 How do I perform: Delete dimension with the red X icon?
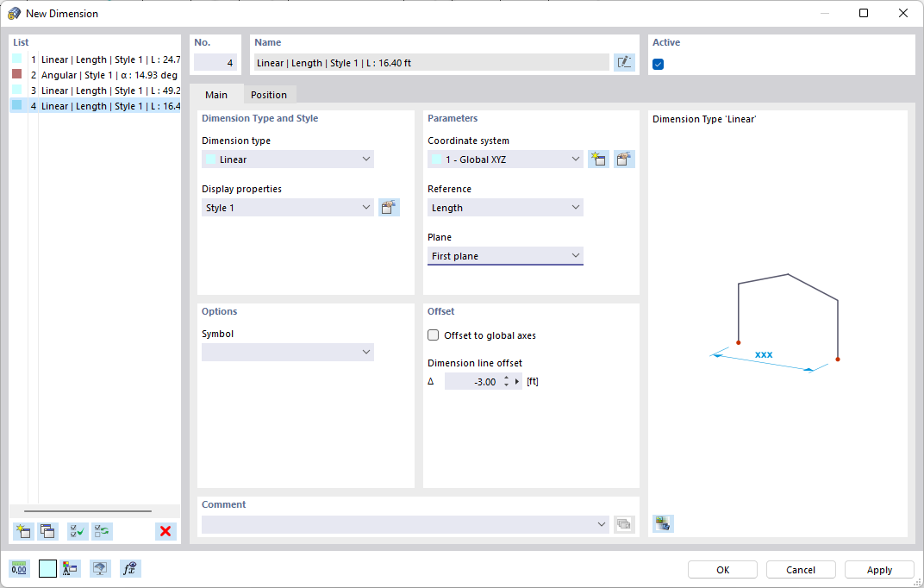tap(165, 531)
